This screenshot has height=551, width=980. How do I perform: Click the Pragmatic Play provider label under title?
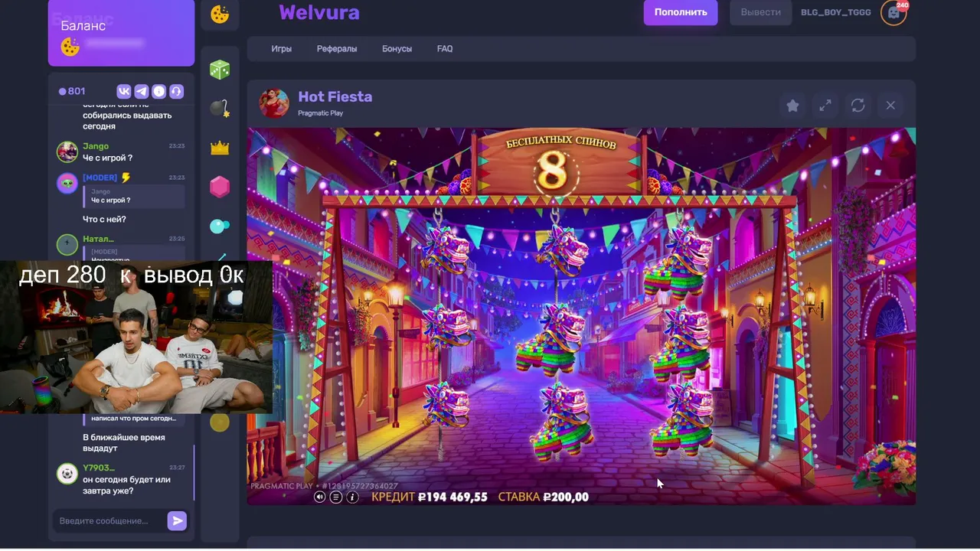click(x=320, y=113)
